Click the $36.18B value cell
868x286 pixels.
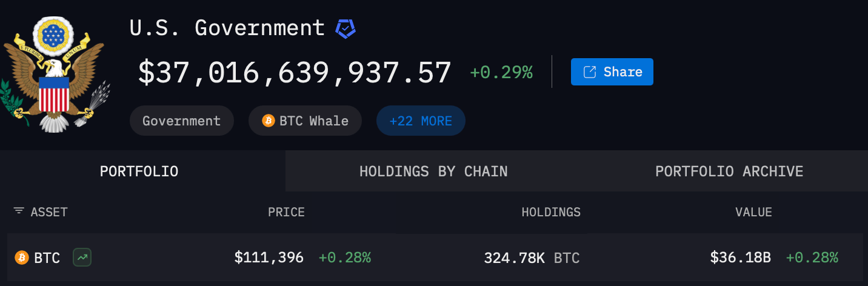tap(740, 258)
